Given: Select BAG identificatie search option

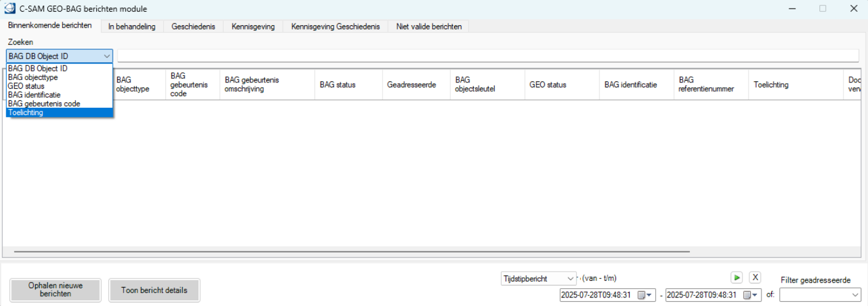Looking at the screenshot, I should click(60, 95).
